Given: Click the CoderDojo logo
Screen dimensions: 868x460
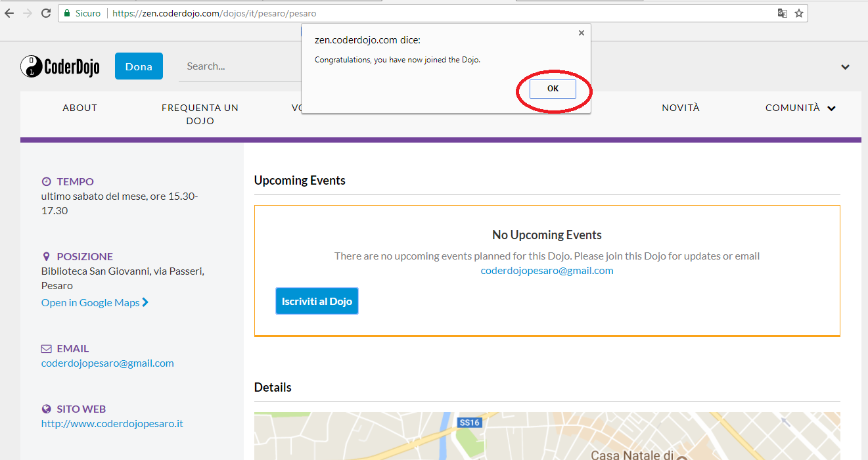Looking at the screenshot, I should pyautogui.click(x=60, y=66).
